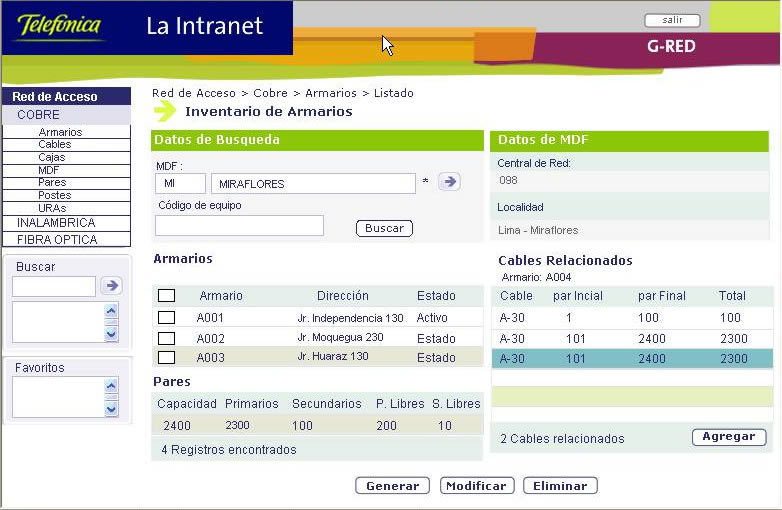
Task: Click the Eliminar button
Action: click(x=560, y=486)
